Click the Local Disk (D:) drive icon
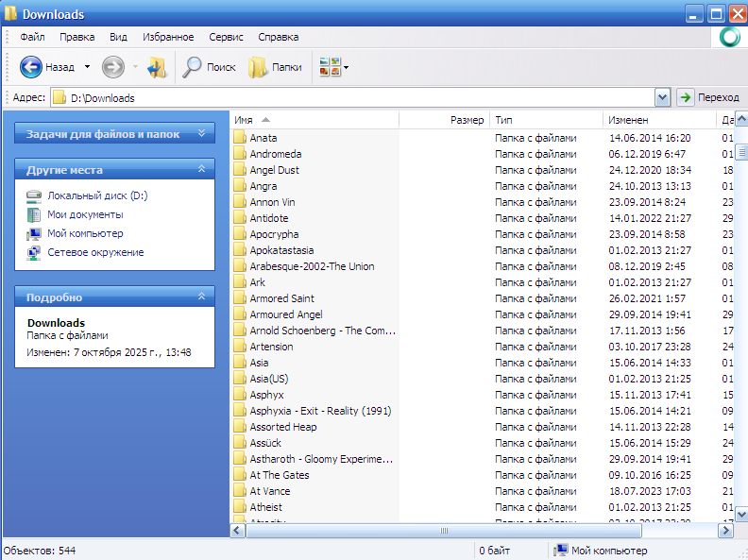The width and height of the screenshot is (748, 560). pyautogui.click(x=34, y=195)
